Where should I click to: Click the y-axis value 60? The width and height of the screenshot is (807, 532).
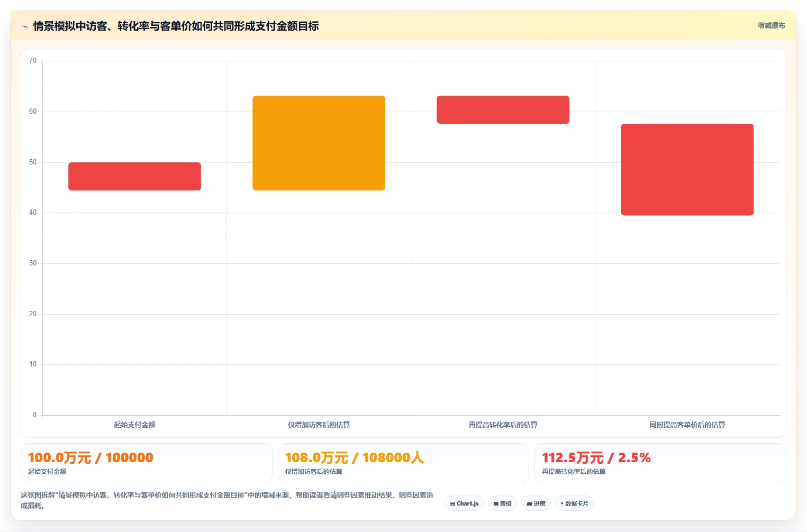[33, 112]
